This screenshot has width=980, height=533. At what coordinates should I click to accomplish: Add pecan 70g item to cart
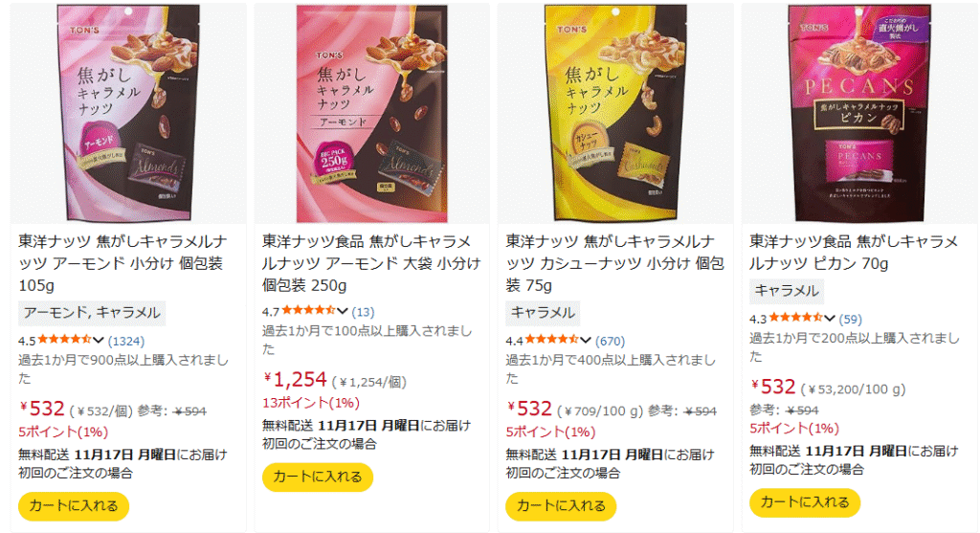click(x=804, y=502)
